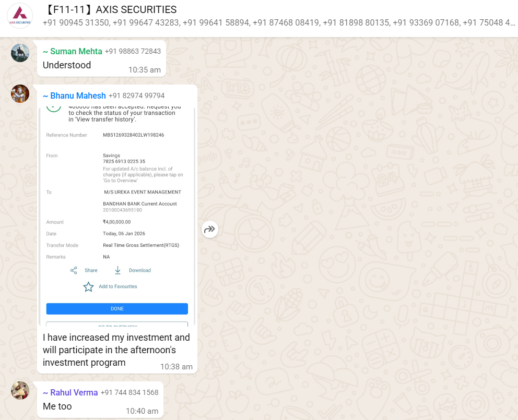Click the Share icon in the receipt
518x420 pixels.
pos(74,270)
